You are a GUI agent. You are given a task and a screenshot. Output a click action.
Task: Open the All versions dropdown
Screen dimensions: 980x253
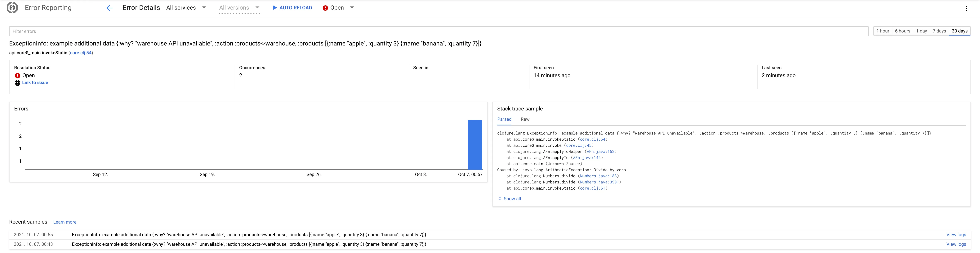coord(240,8)
